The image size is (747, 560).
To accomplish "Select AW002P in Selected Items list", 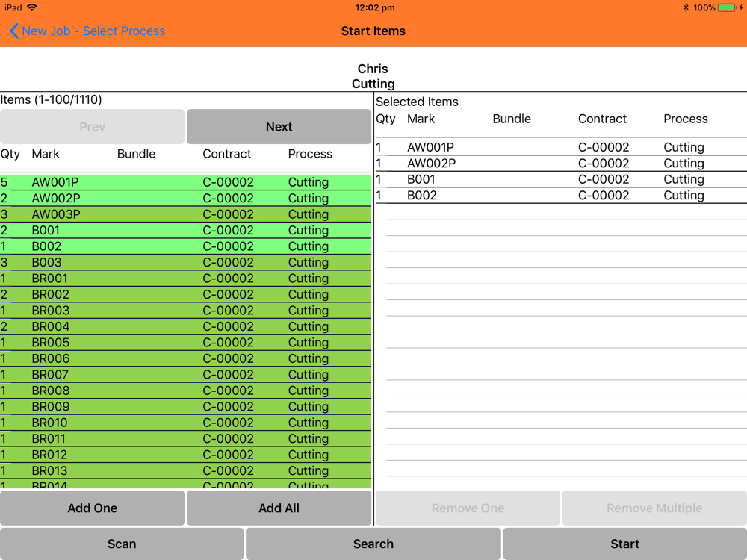I will 561,164.
